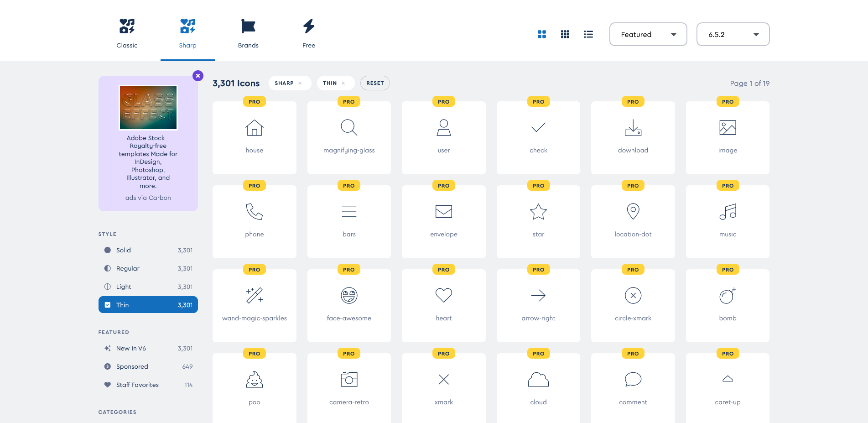Viewport: 868px width, 423px height.
Task: Open the comment icon card
Action: (633, 388)
